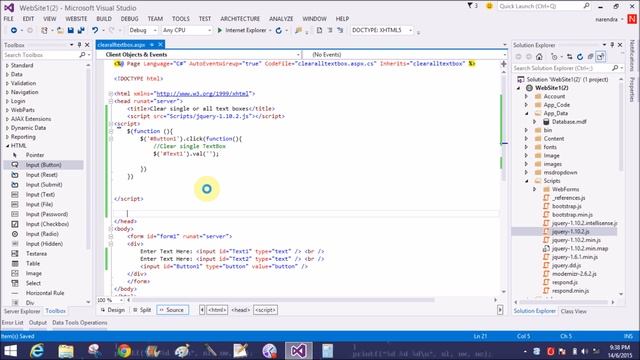Switch to Class View tab

tap(573, 311)
